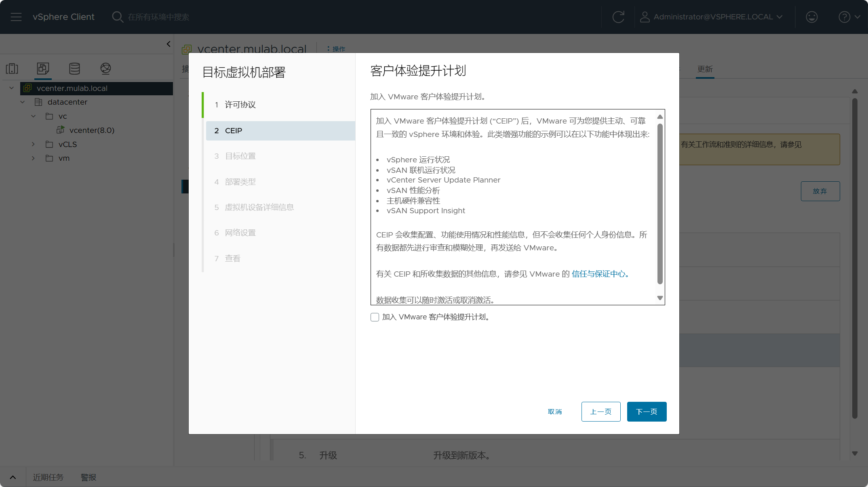Click the 取消 button
The height and width of the screenshot is (487, 868).
point(555,412)
